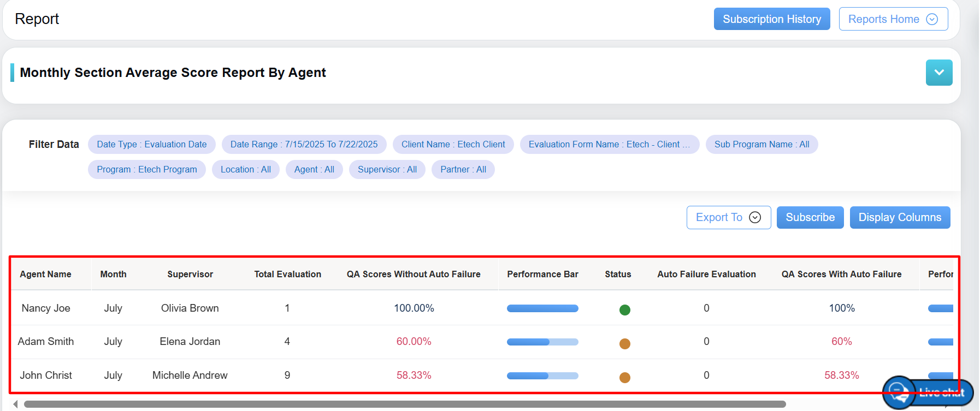The image size is (980, 411).
Task: Click the Supervisor : All filter chip
Action: tap(387, 170)
